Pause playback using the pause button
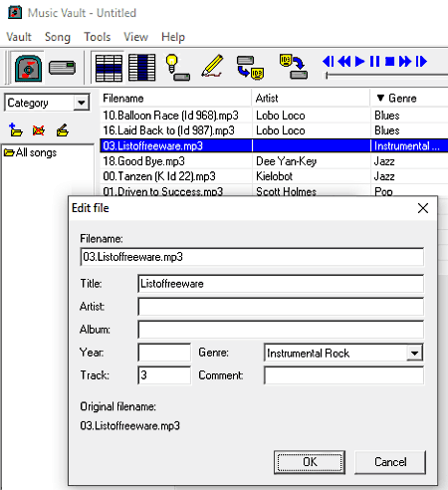This screenshot has height=490, width=448. point(374,62)
